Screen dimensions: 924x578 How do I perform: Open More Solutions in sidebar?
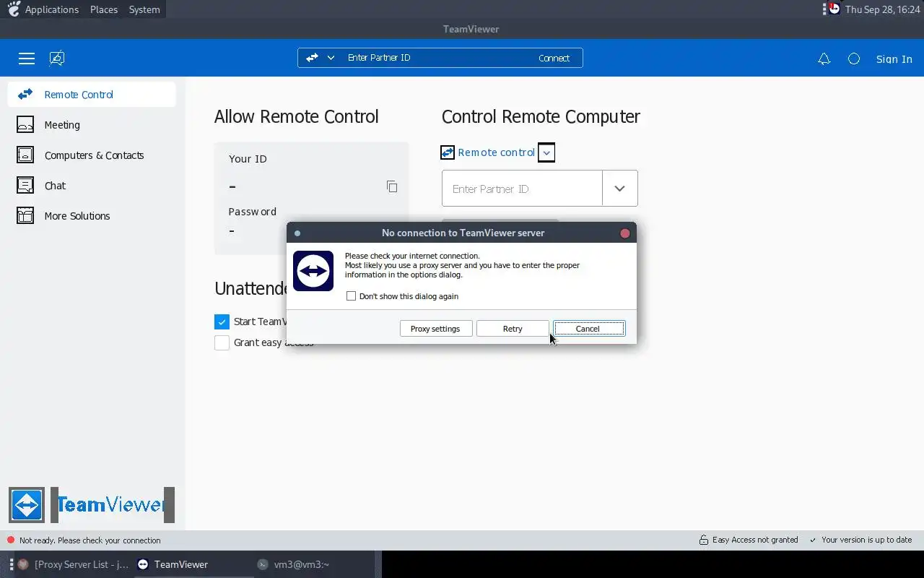[x=92, y=216]
